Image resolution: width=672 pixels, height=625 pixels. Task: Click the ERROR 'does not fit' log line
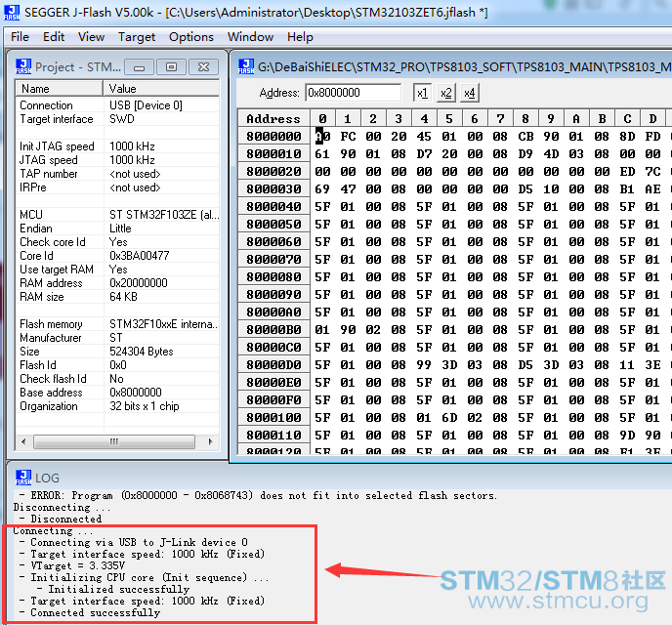[258, 496]
